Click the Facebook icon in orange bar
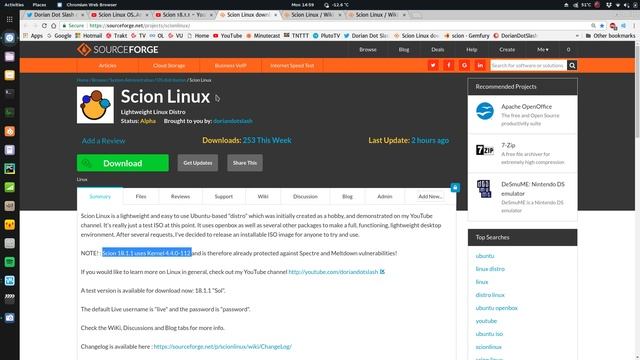This screenshot has height=360, width=640. (449, 65)
